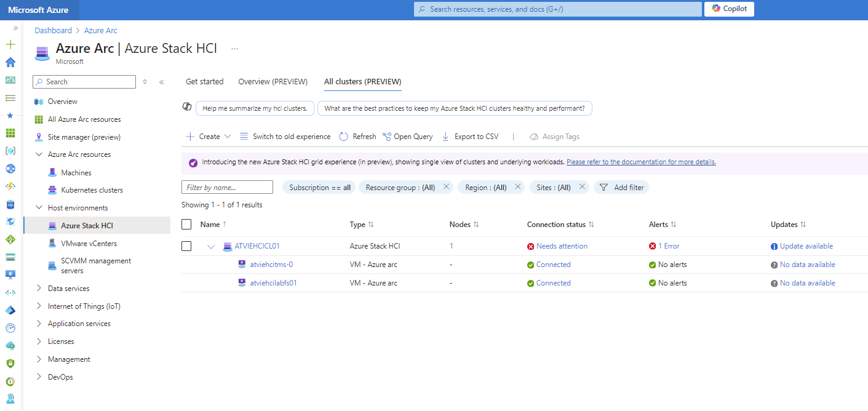Open Function App lightning bolt icon

click(10, 186)
